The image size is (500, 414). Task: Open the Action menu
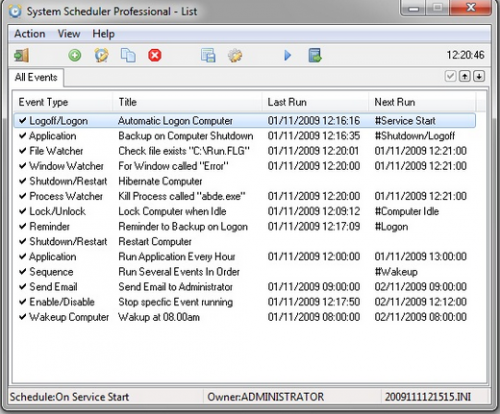click(30, 34)
